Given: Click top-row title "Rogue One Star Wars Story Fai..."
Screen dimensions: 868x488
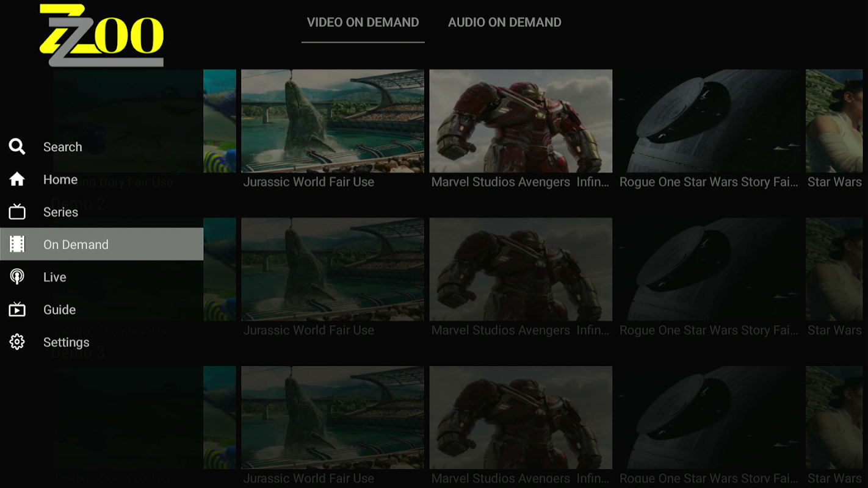Looking at the screenshot, I should pos(709,182).
